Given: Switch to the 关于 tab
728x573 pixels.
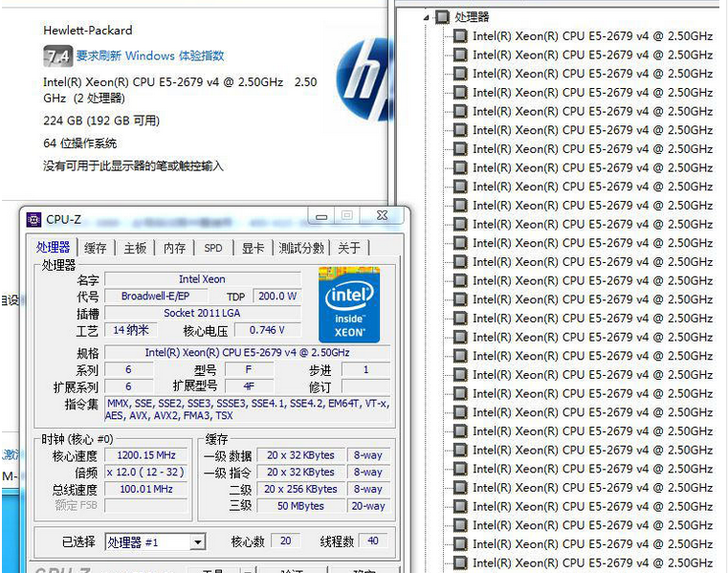Looking at the screenshot, I should coord(349,248).
